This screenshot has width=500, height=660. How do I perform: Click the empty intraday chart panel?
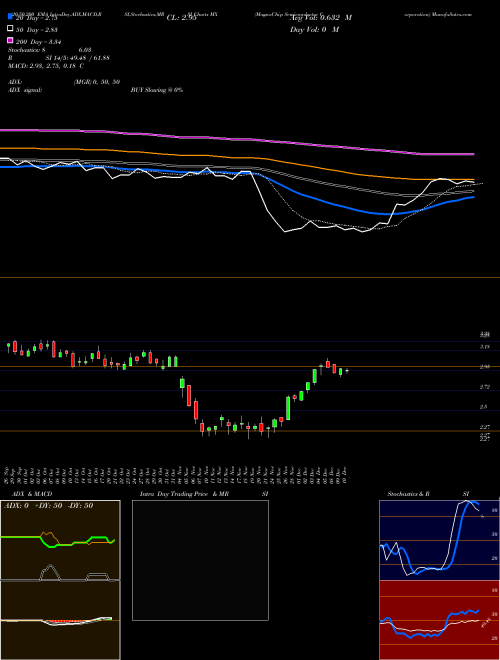tap(200, 560)
